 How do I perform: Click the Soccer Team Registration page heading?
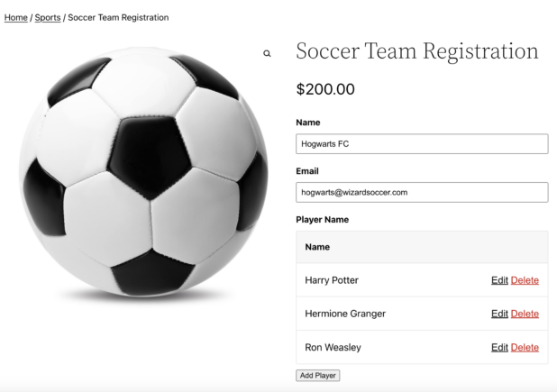(416, 51)
